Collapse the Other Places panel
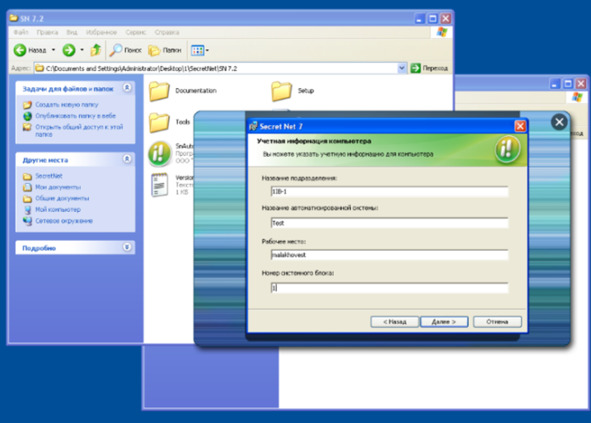The width and height of the screenshot is (591, 423). pyautogui.click(x=127, y=159)
